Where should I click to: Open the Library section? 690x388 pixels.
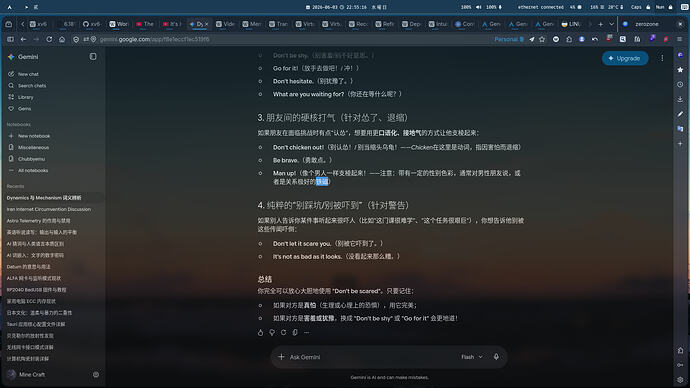[x=21, y=97]
